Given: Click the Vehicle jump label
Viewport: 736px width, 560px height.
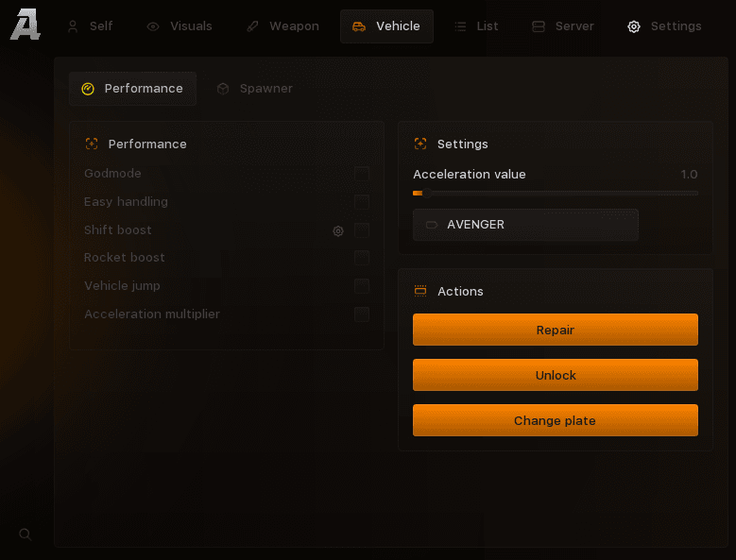Looking at the screenshot, I should tap(122, 285).
